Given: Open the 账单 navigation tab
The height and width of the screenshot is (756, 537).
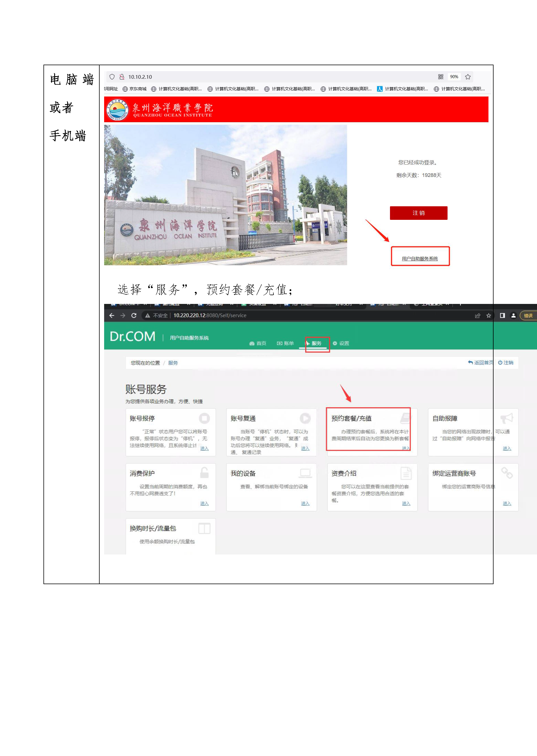Looking at the screenshot, I should [x=285, y=343].
